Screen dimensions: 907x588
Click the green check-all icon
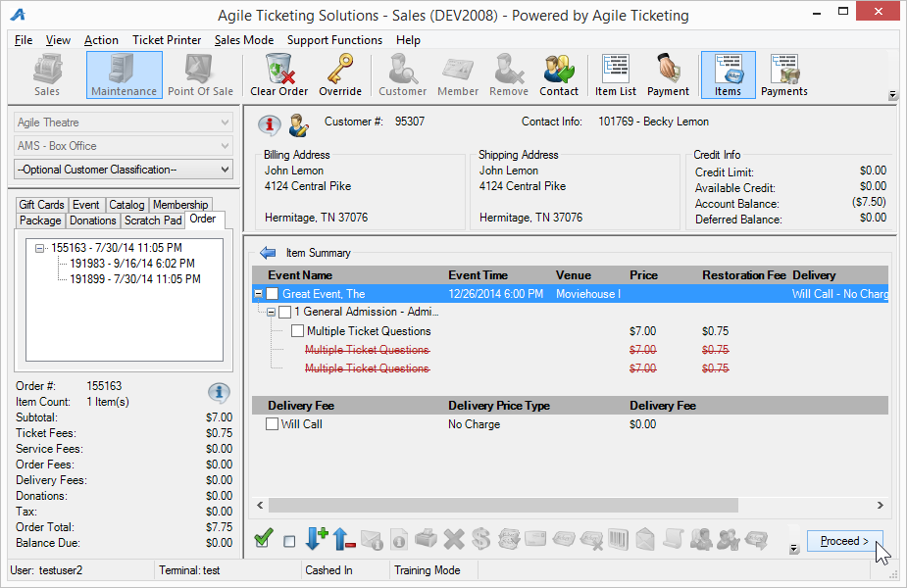coord(264,539)
